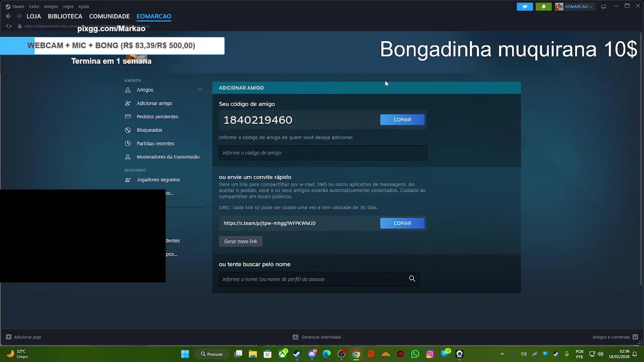The height and width of the screenshot is (362, 644).
Task: Open Pedidos pendentes
Action: [x=157, y=117]
